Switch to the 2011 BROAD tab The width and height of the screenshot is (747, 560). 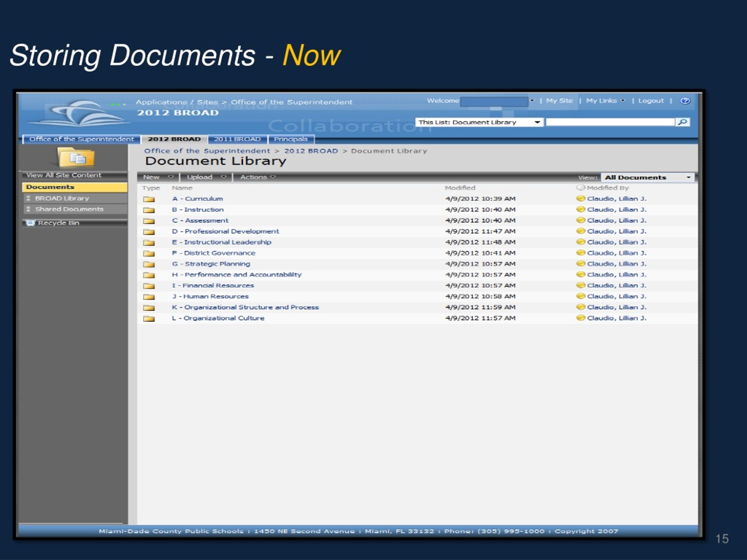point(238,139)
